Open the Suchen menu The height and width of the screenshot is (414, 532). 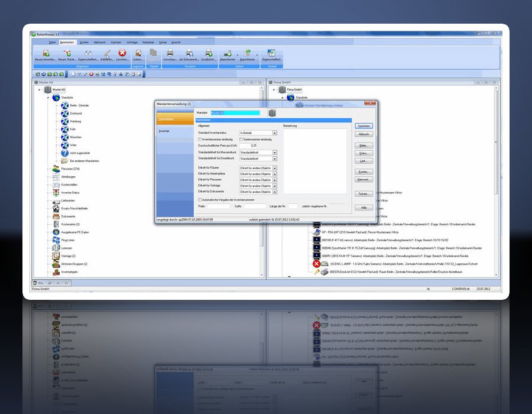coord(84,43)
